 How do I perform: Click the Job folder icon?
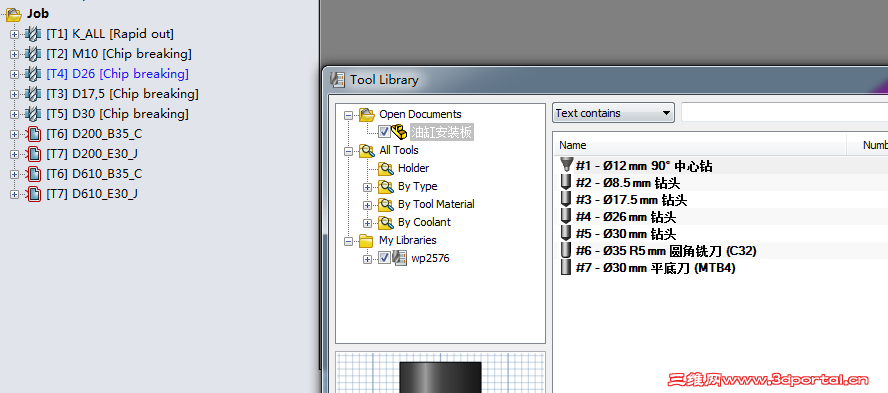[14, 14]
